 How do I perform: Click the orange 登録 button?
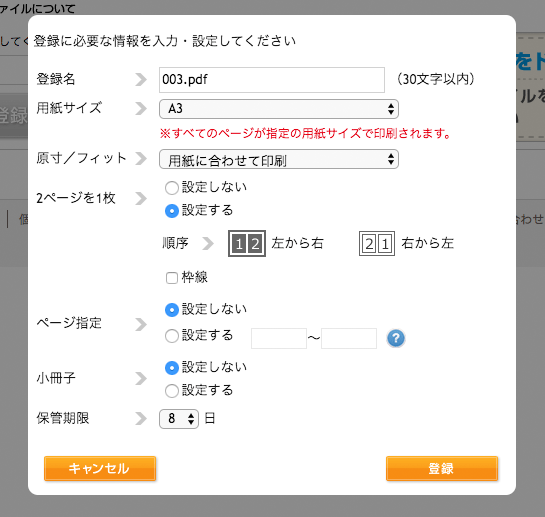click(442, 468)
